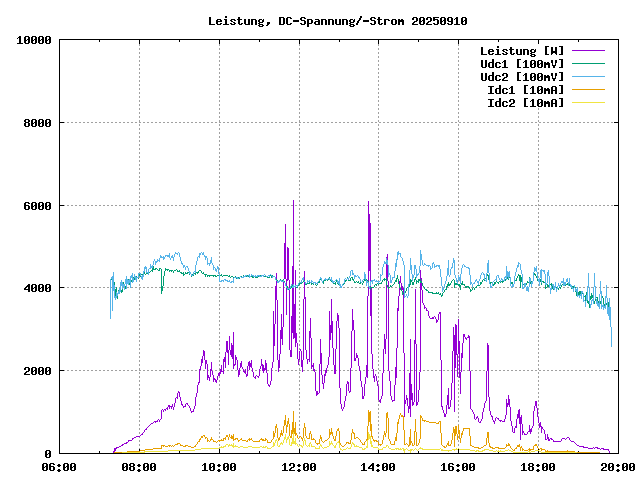Click the light blue Udc2 legend line sample
The image size is (640, 480).
click(589, 77)
